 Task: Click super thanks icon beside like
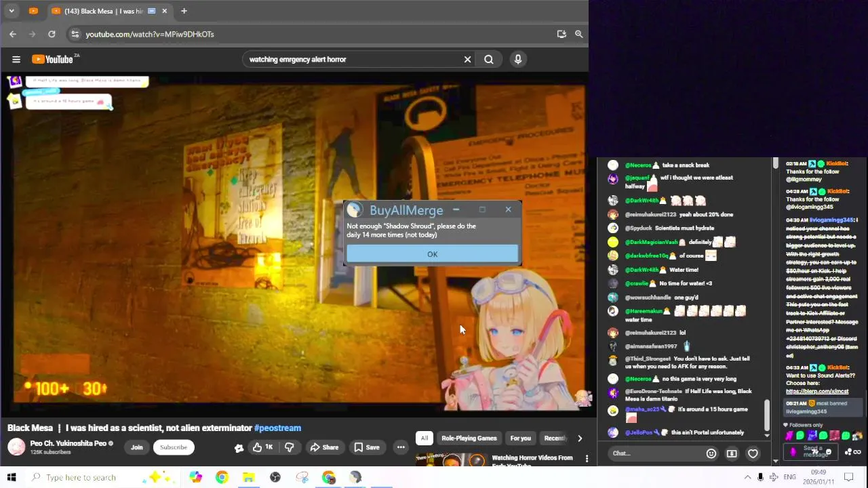[x=239, y=447]
